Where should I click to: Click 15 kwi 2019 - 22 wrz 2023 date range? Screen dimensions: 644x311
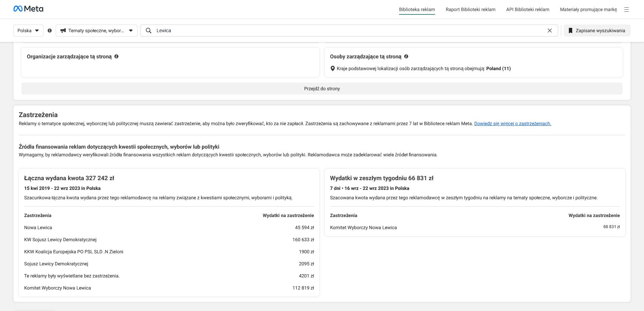coord(62,188)
